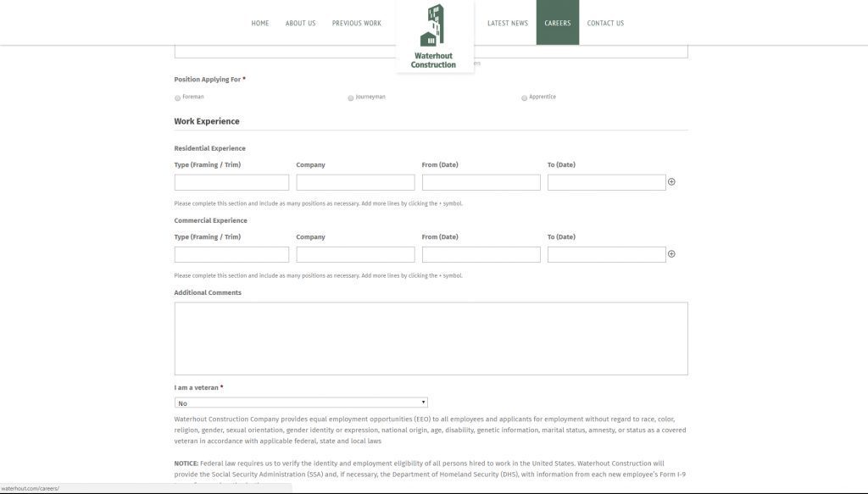Viewport: 868px width, 494px height.
Task: Select the Apprentice radio button
Action: [x=524, y=98]
